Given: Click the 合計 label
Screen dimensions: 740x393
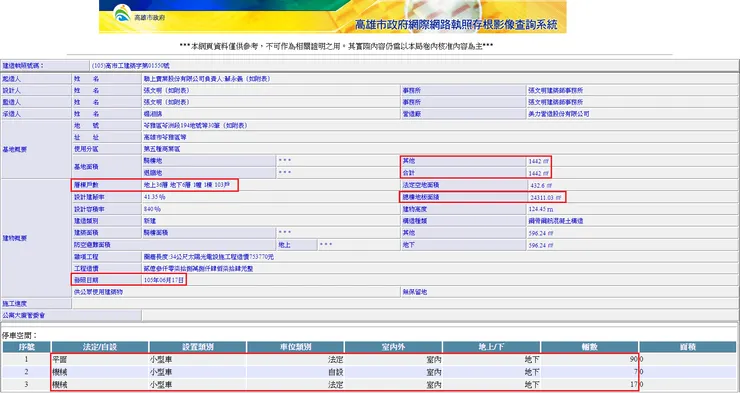Looking at the screenshot, I should (x=409, y=173).
